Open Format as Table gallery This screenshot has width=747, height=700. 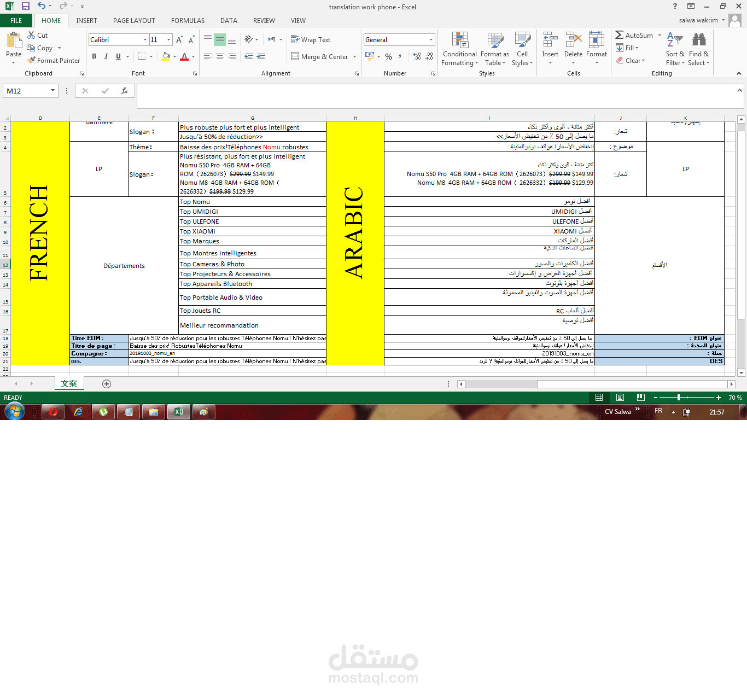[495, 49]
